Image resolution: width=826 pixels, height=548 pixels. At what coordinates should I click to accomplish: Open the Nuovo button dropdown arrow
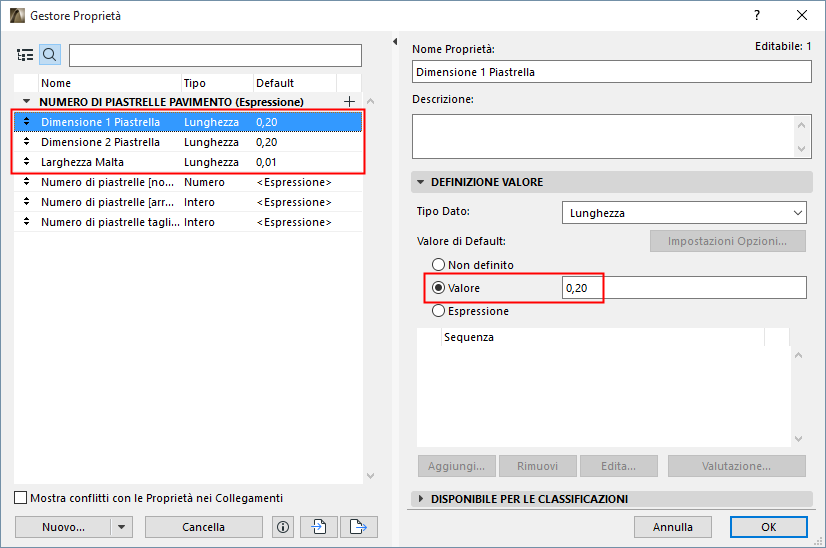122,527
